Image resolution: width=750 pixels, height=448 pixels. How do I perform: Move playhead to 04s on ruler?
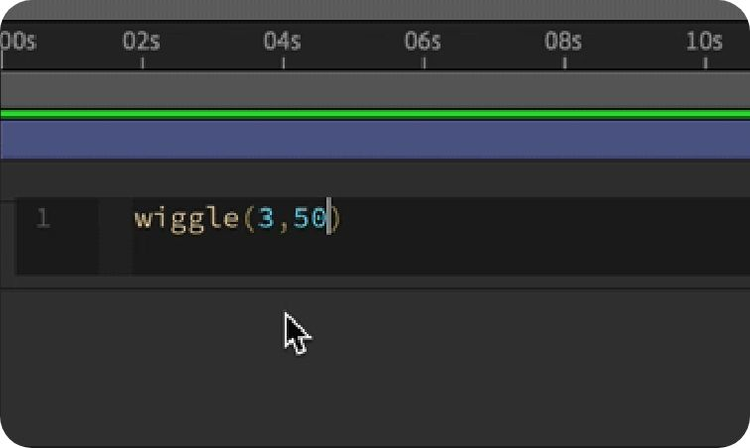point(282,42)
